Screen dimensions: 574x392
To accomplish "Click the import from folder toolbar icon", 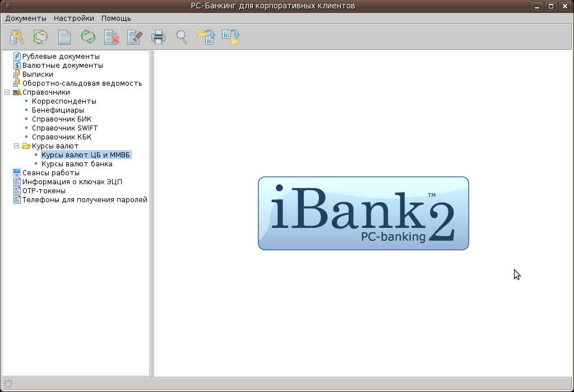I will [206, 38].
